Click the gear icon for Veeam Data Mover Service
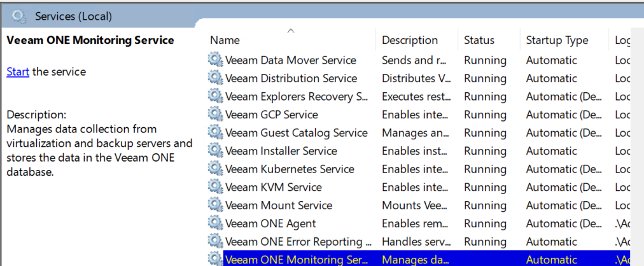644x266 pixels. (215, 60)
